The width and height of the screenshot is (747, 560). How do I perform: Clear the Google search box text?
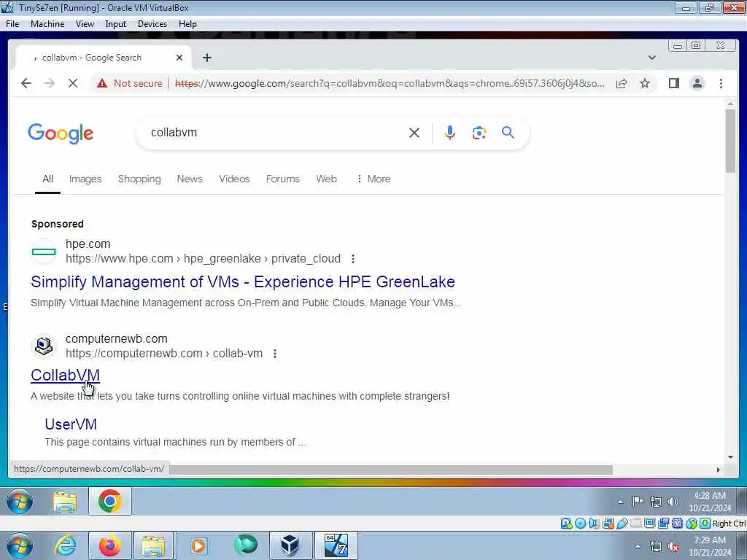[x=414, y=133]
